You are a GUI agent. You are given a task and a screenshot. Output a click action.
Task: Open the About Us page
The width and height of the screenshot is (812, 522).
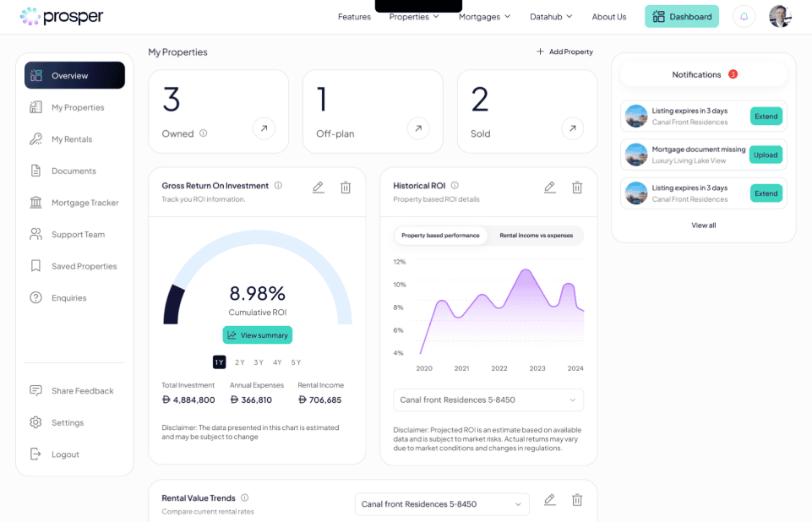[609, 15]
